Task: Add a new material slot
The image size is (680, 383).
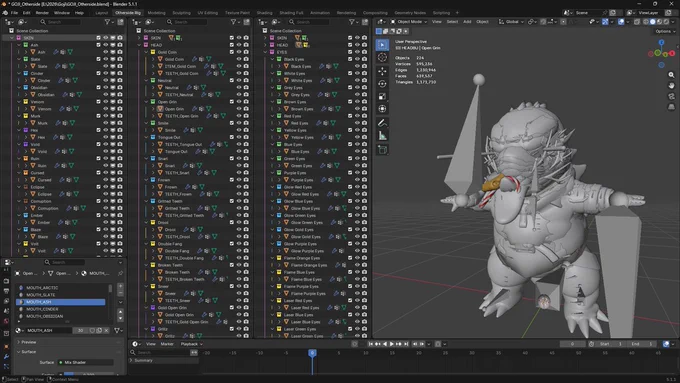Action: point(120,287)
